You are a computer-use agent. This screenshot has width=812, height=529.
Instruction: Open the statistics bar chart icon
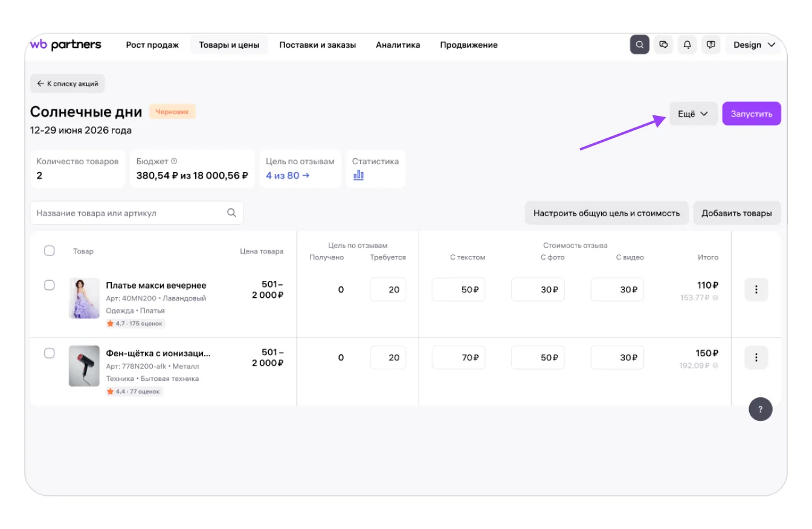click(358, 175)
